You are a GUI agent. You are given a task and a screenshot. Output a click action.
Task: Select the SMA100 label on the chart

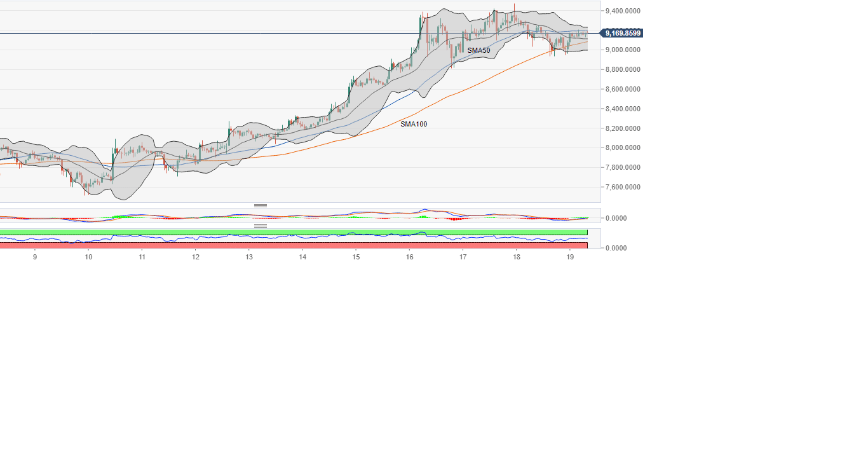[x=414, y=124]
